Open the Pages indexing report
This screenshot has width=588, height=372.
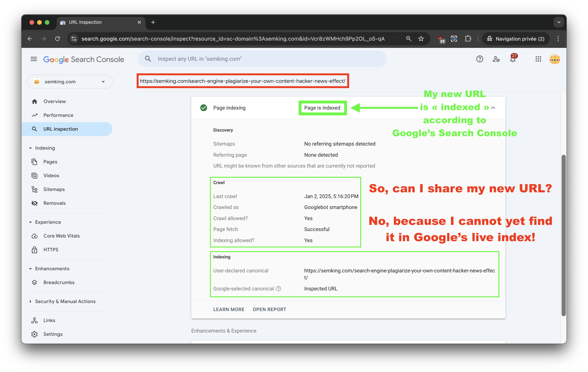click(67, 162)
